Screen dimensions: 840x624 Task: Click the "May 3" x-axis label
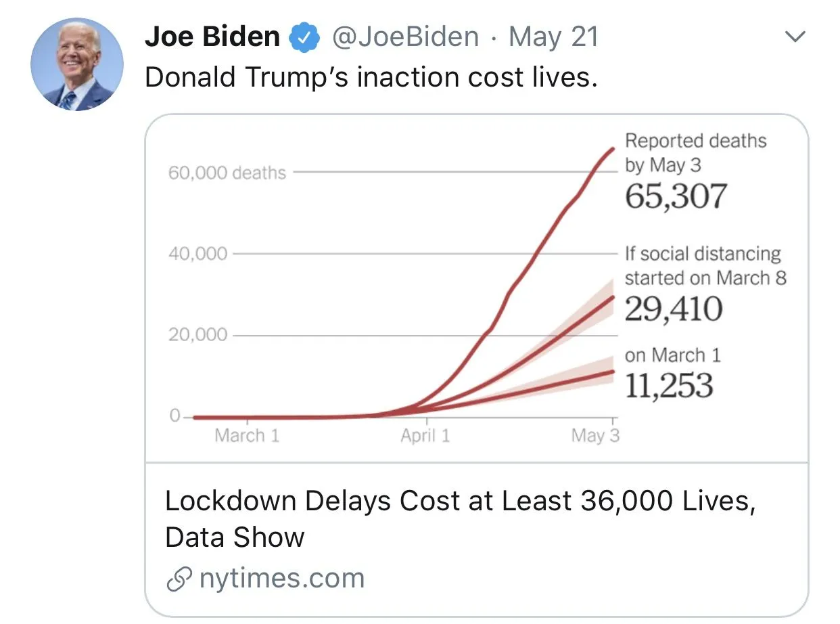click(595, 435)
